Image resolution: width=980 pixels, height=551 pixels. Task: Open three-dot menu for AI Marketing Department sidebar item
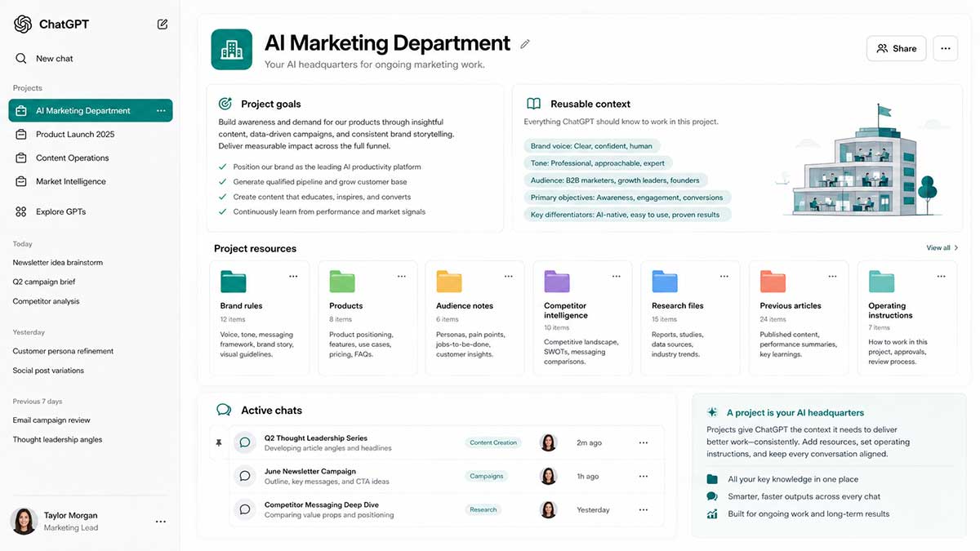click(x=161, y=111)
